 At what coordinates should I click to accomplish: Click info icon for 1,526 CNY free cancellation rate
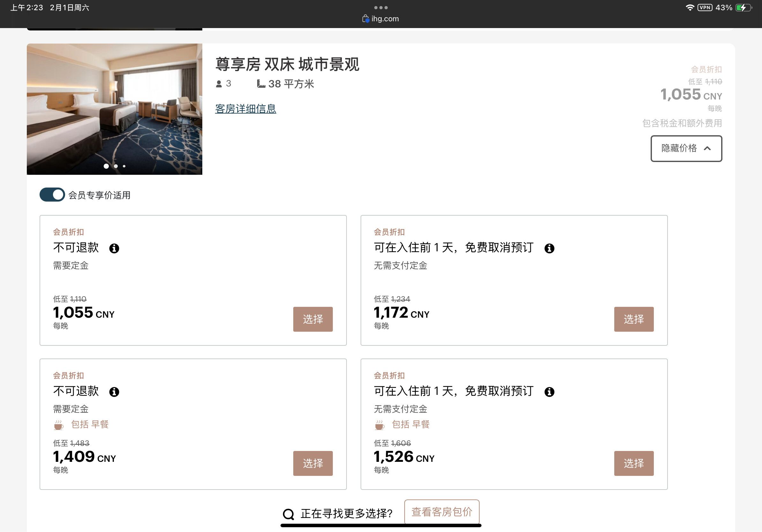[549, 392]
